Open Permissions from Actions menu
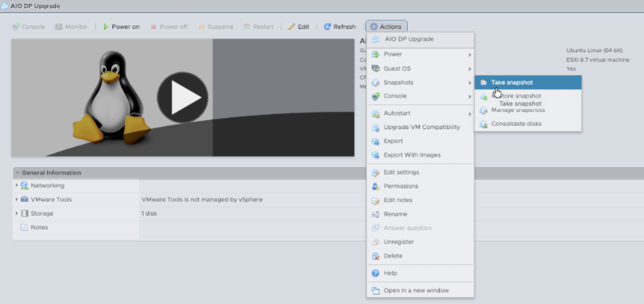The height and width of the screenshot is (304, 644). click(x=420, y=186)
